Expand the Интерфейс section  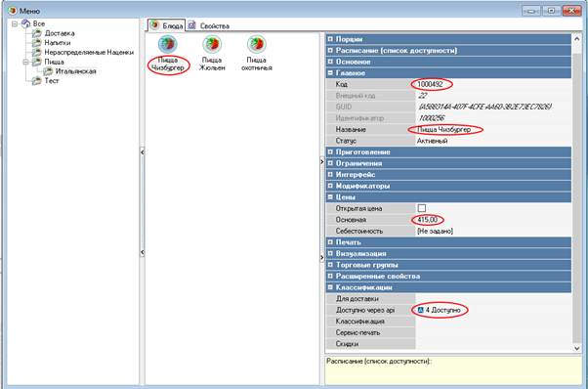click(330, 174)
